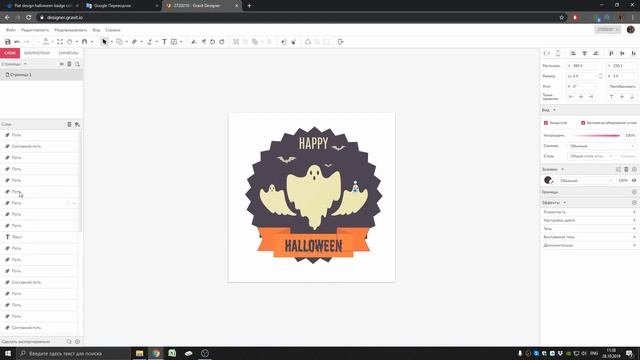Expand the Shadow effect row

tap(589, 229)
